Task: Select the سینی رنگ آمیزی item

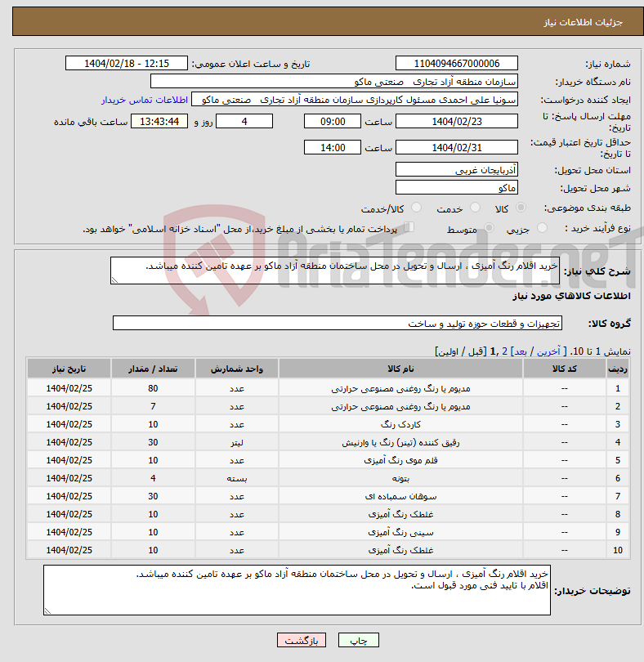Action: (x=400, y=532)
